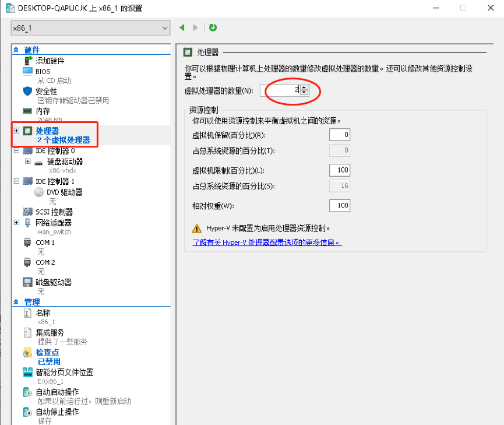Click the 相对权重 input field
The image size is (504, 425).
(x=340, y=205)
